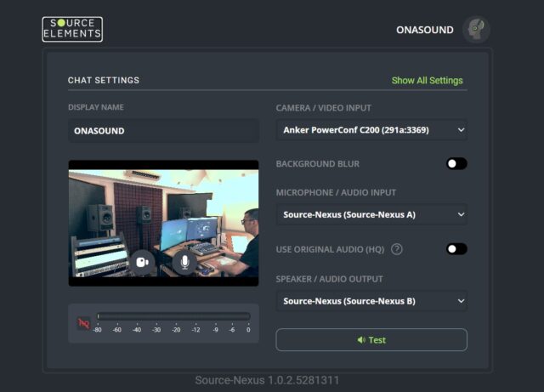Viewport: 544px width, 392px height.
Task: Click the Test speaker button
Action: [371, 340]
